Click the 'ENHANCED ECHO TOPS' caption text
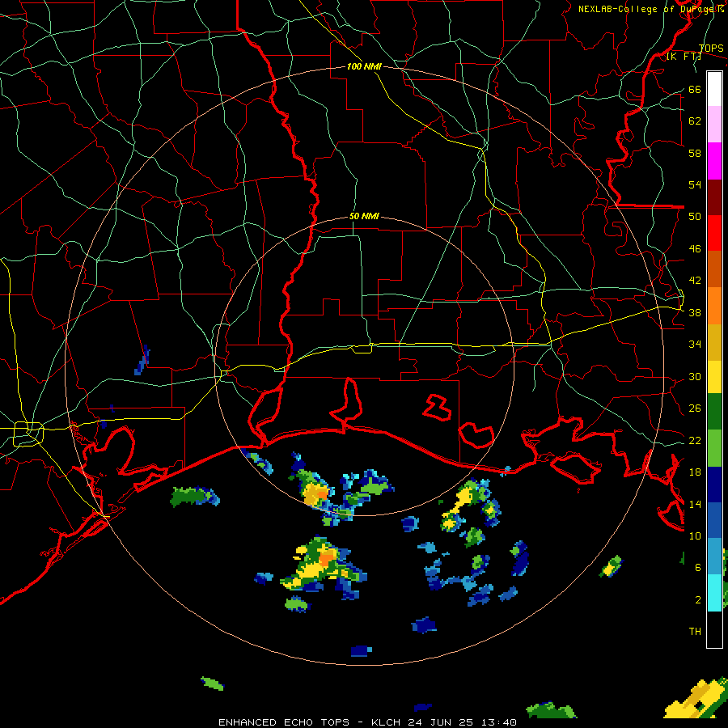This screenshot has width=728, height=728. [x=284, y=722]
